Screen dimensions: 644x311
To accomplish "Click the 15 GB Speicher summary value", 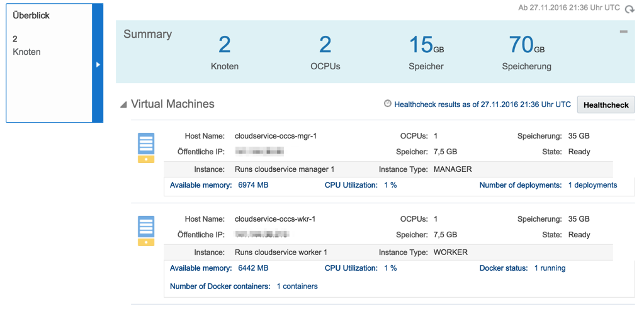I will (x=426, y=45).
